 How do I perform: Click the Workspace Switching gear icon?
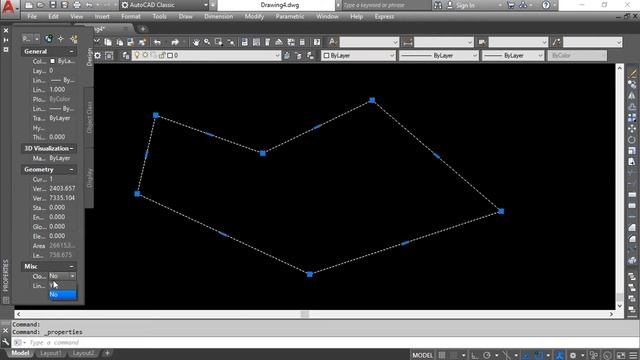(573, 355)
